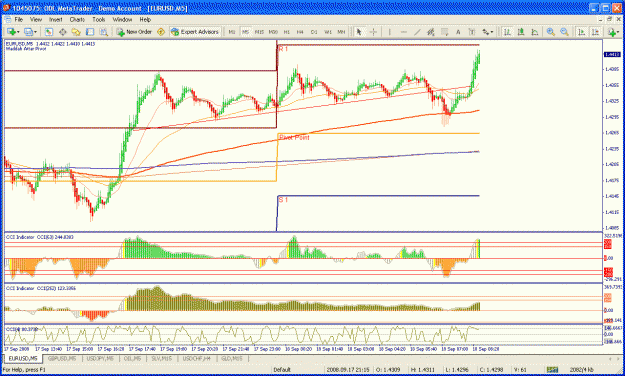Open the Insert menu
Viewport: 625px width, 376px height.
pos(55,19)
